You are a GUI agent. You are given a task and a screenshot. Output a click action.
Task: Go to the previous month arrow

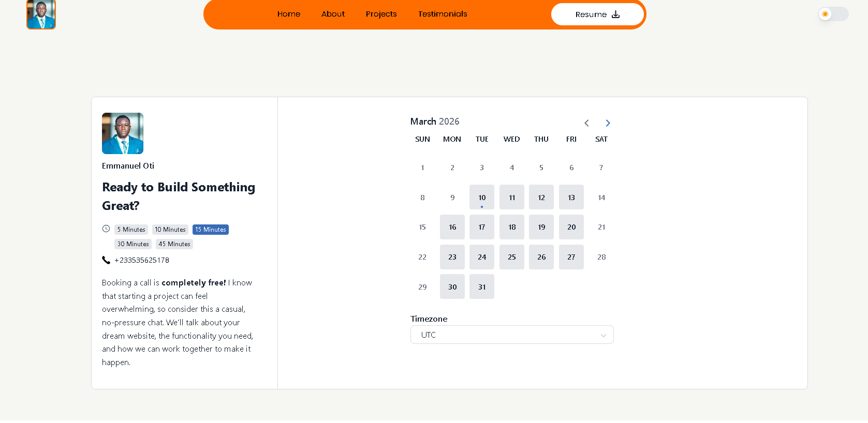pyautogui.click(x=586, y=123)
